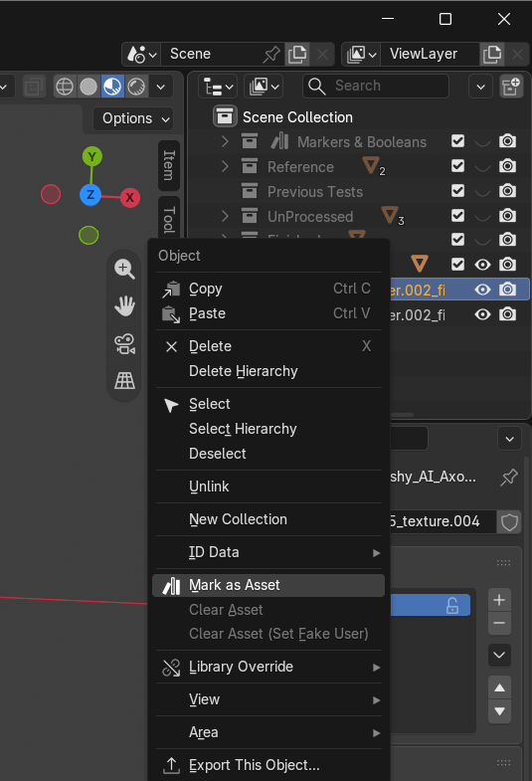Click the fake user shield icon
The image size is (532, 781).
509,522
